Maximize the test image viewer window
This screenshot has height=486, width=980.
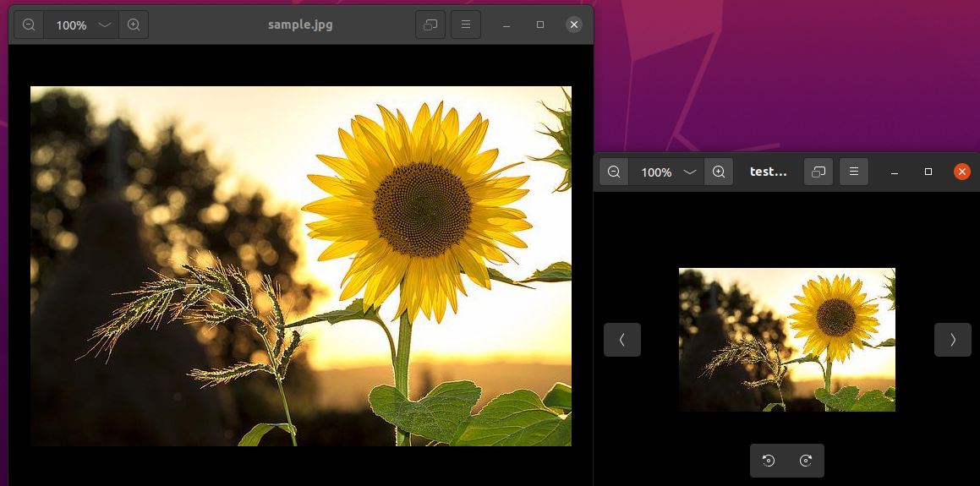pos(928,172)
